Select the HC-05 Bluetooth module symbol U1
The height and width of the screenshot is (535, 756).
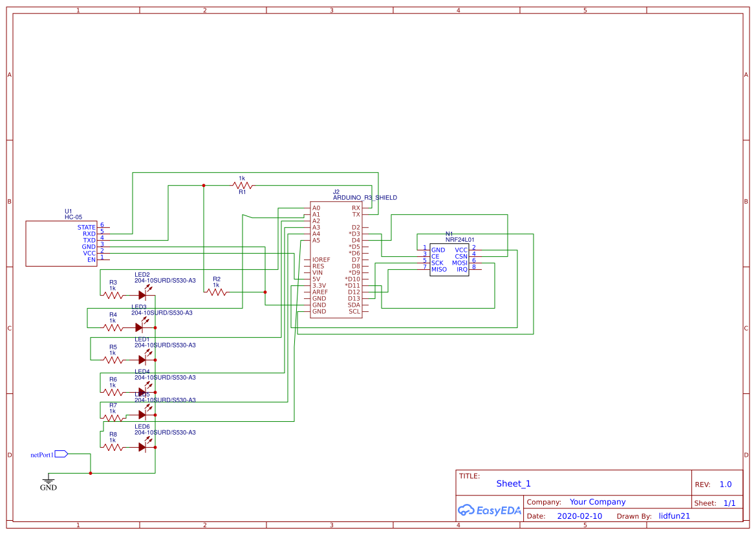point(61,243)
